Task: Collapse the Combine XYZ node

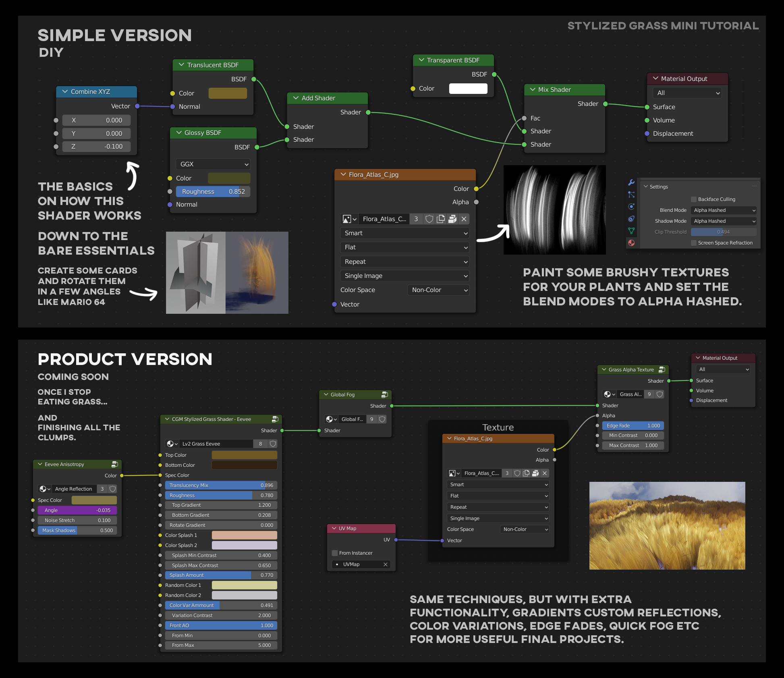Action: click(65, 92)
